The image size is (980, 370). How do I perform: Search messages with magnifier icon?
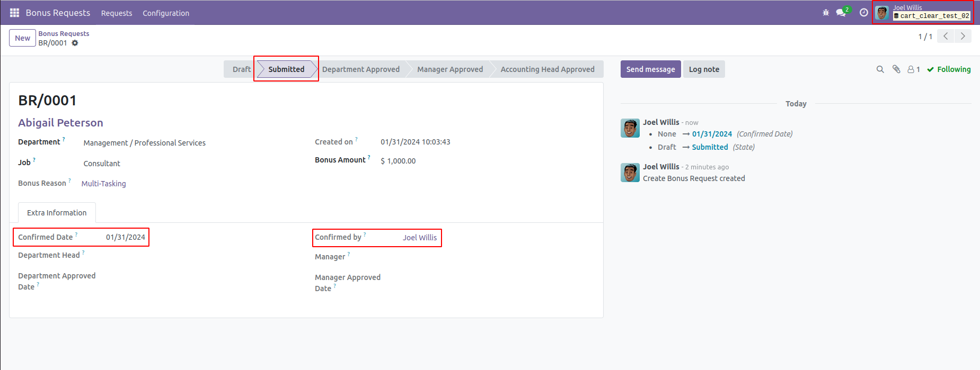[880, 69]
